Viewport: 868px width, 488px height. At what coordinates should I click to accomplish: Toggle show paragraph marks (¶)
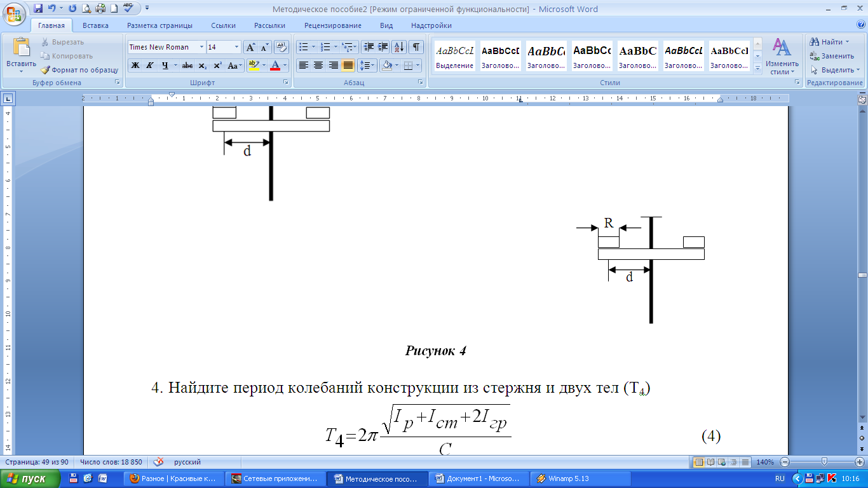click(416, 47)
